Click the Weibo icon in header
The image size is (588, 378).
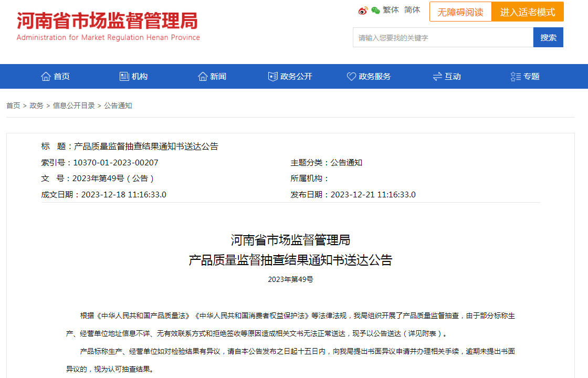pyautogui.click(x=363, y=10)
